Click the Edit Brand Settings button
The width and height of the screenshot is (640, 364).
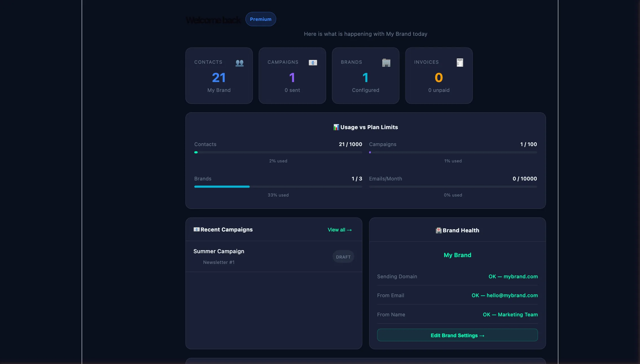pos(457,335)
